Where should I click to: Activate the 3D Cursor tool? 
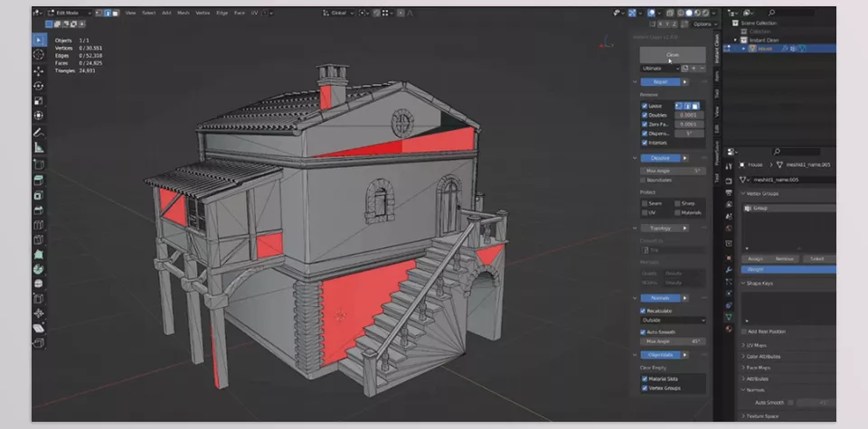(39, 54)
